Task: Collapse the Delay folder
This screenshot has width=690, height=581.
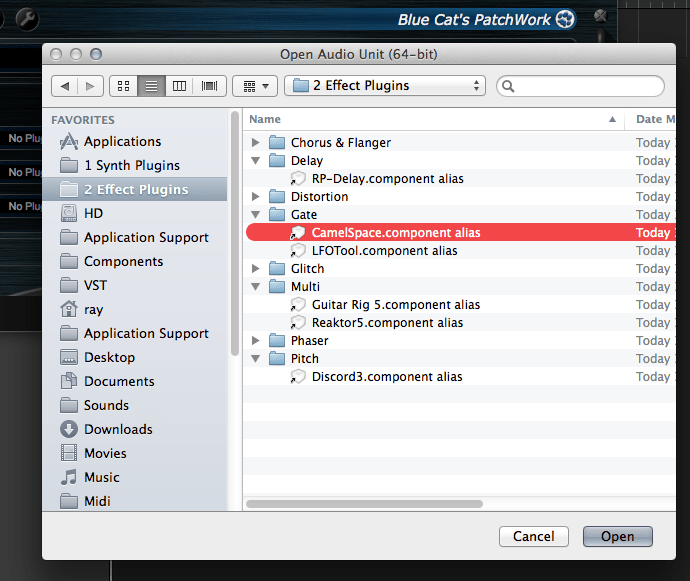Action: click(256, 161)
